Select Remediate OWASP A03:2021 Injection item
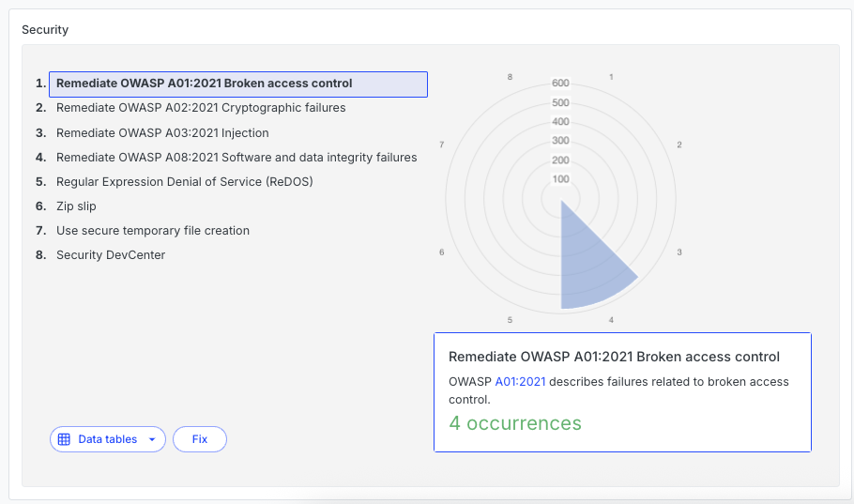Viewport: 854px width, 504px height. [x=162, y=133]
